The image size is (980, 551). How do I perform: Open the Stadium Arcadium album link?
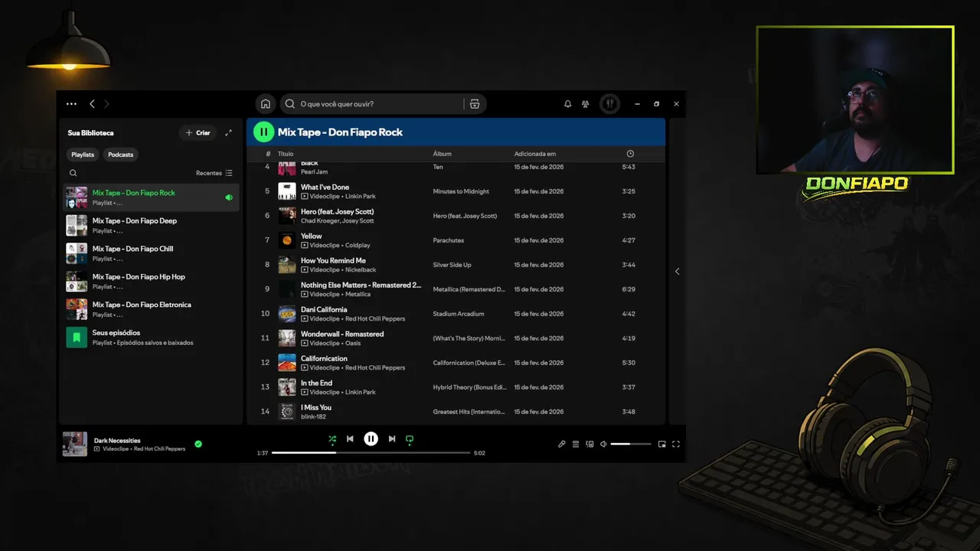click(458, 314)
